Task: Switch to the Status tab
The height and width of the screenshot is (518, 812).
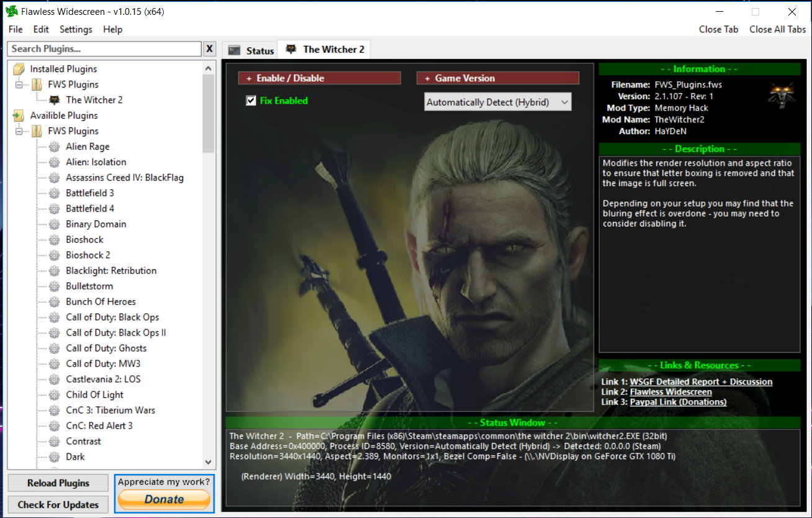Action: [250, 50]
